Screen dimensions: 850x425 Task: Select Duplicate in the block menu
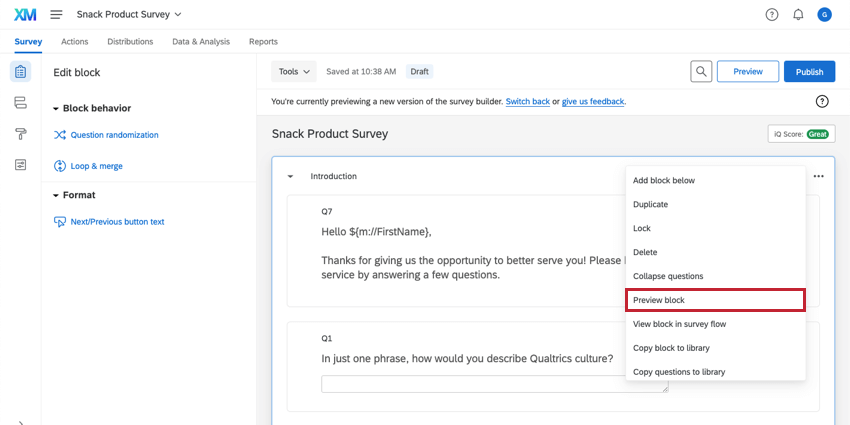pos(650,204)
